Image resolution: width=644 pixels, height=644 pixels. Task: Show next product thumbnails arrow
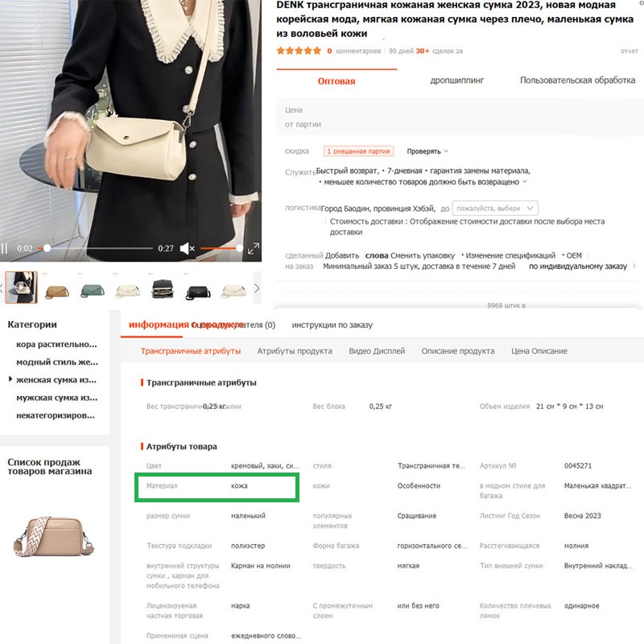tap(257, 288)
